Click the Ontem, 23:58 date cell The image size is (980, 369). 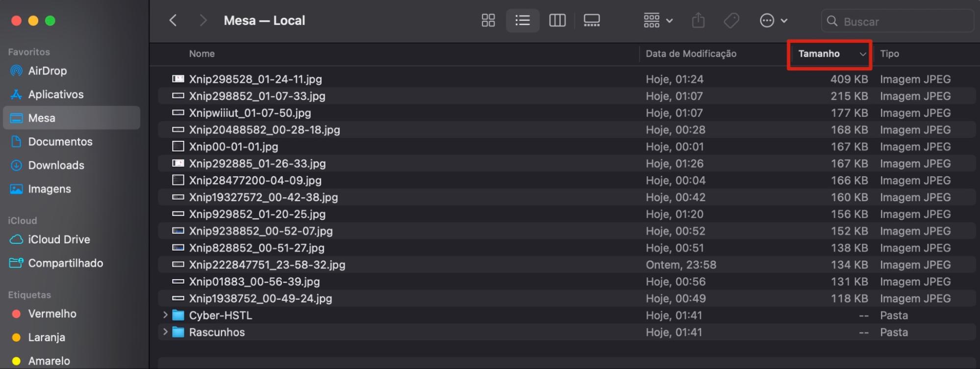[x=681, y=264]
